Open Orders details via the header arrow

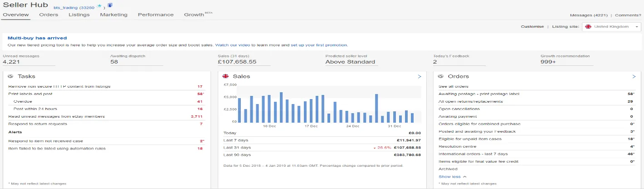click(x=634, y=76)
